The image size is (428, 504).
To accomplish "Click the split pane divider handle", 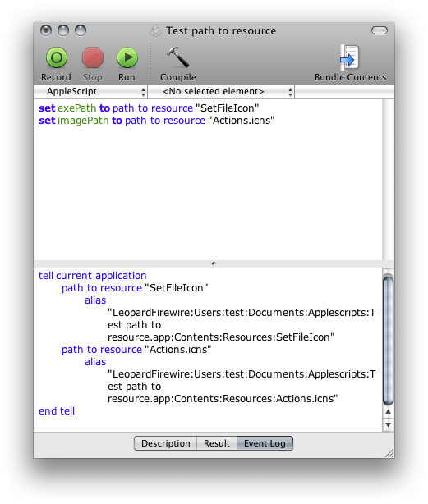I will [214, 263].
